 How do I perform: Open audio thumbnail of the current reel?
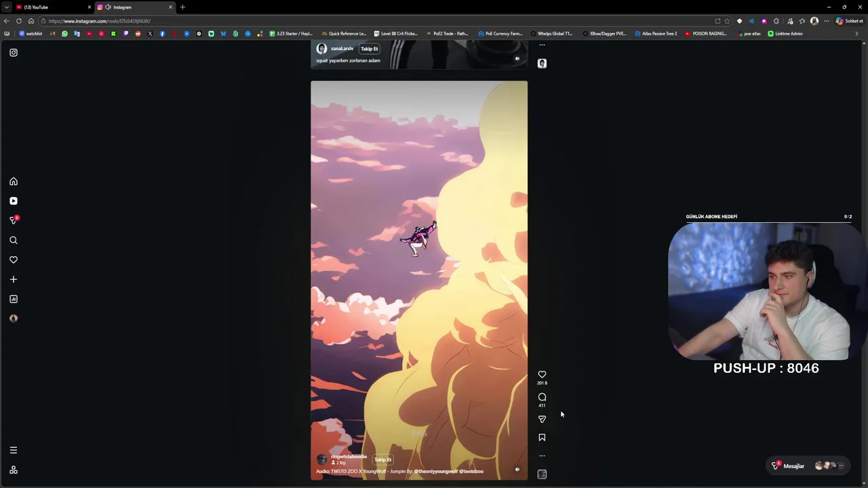[x=542, y=474]
